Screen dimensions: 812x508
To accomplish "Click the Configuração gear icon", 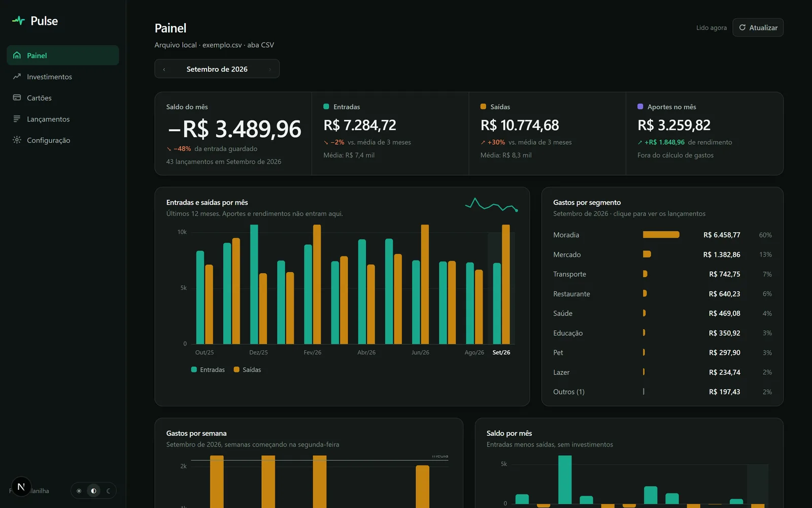I will (17, 140).
